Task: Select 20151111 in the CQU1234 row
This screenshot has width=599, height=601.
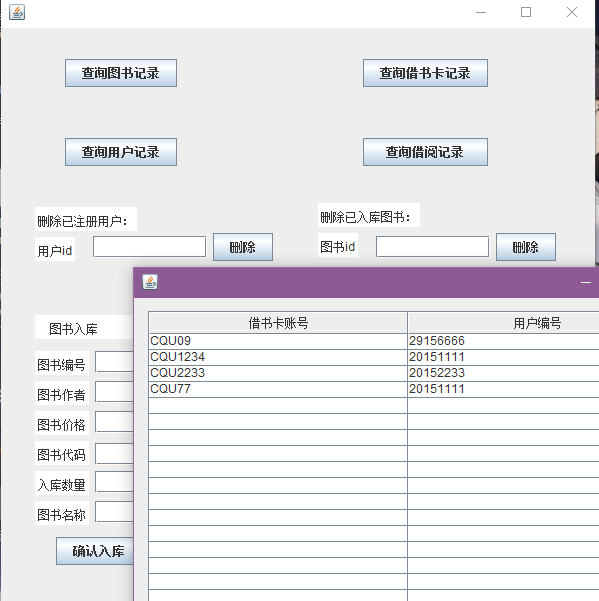Action: (x=504, y=357)
